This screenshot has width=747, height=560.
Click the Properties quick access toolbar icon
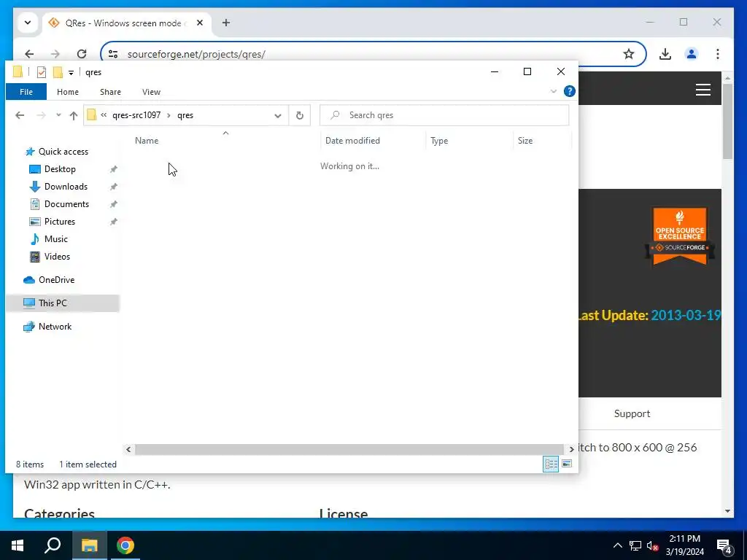[42, 72]
